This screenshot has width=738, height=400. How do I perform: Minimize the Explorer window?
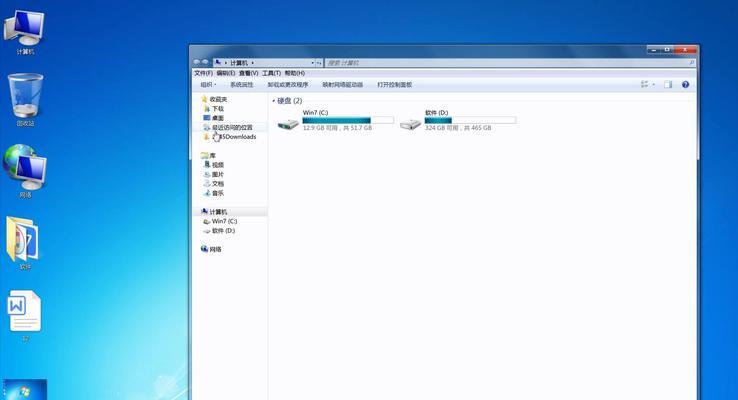point(653,49)
